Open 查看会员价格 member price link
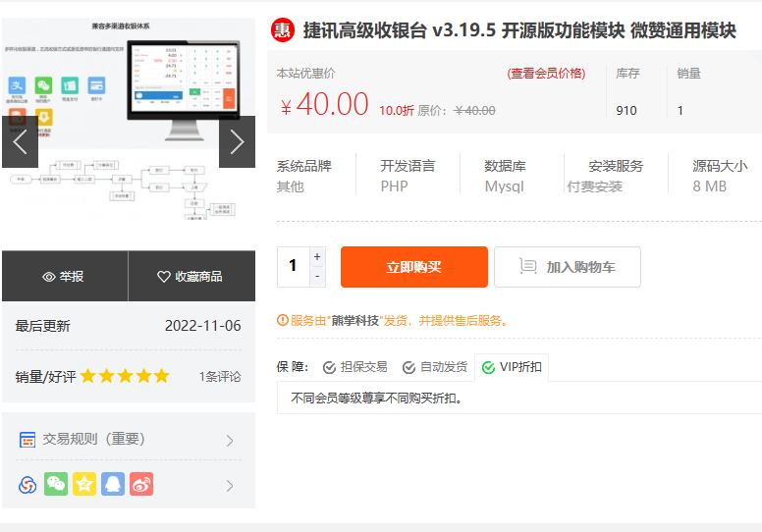The width and height of the screenshot is (762, 532). tap(546, 74)
